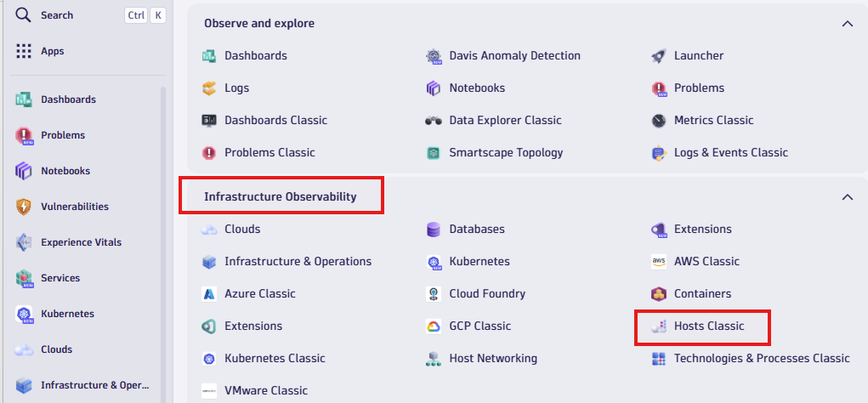868x403 pixels.
Task: Click the Technologies & Processes Classic icon
Action: 658,359
